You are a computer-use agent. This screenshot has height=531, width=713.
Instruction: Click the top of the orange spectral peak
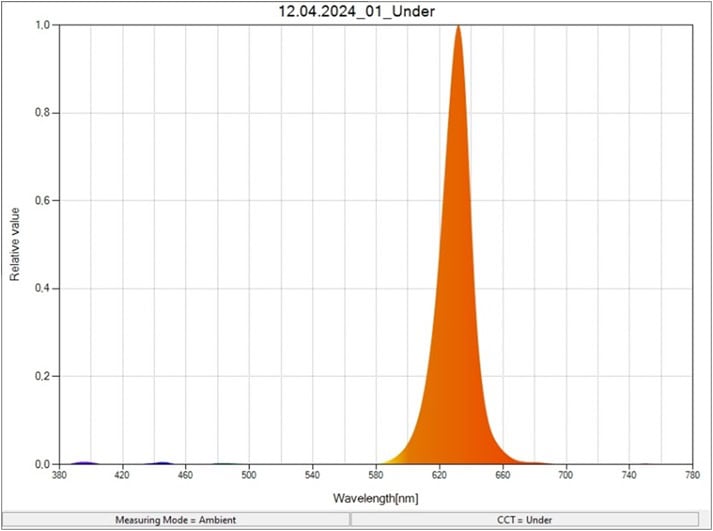pos(458,29)
